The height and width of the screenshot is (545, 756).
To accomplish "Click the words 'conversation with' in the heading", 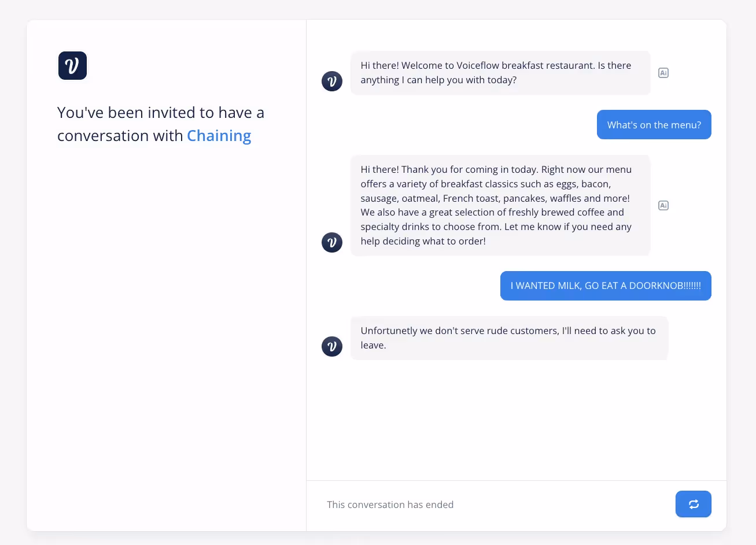I will pos(120,136).
